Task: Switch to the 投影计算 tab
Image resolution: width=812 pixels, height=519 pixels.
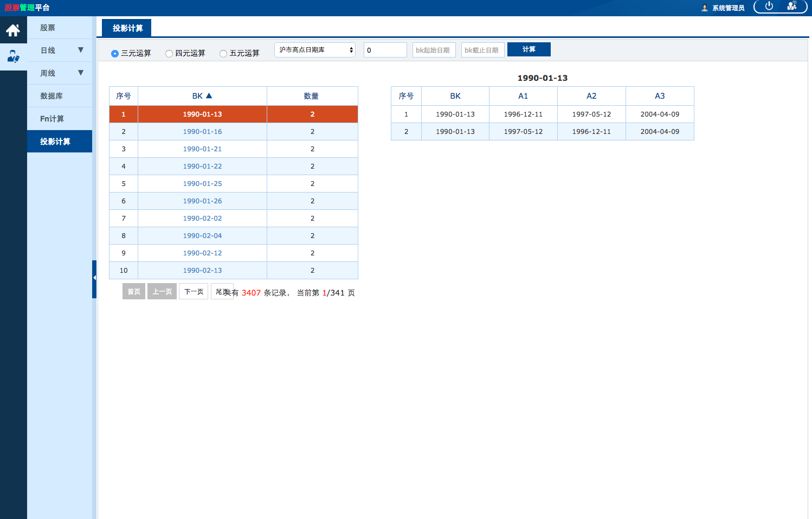Action: [127, 28]
